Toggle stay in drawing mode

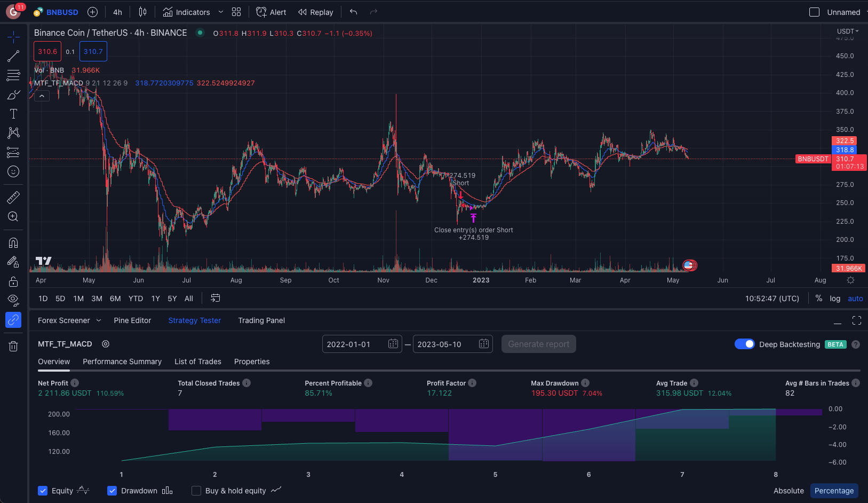[x=13, y=262]
